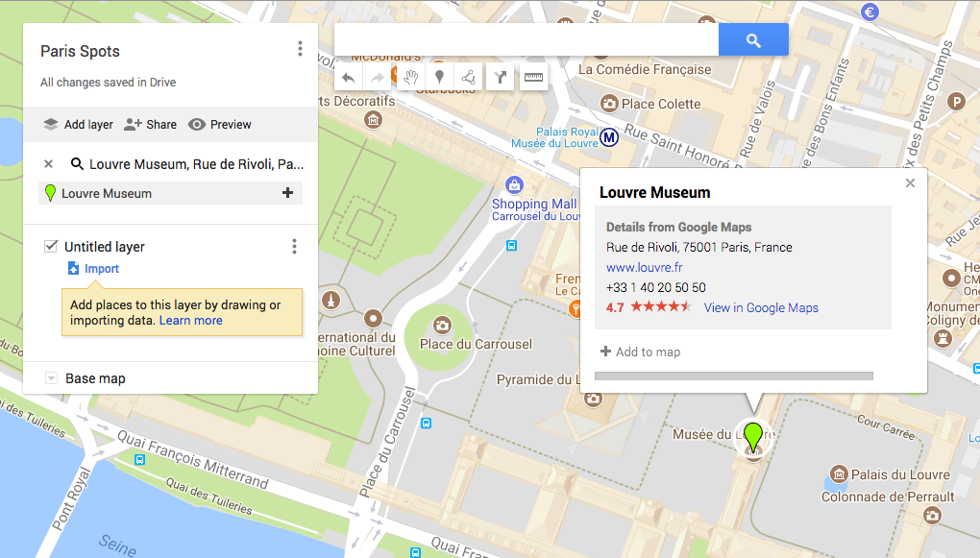Click the Paris Spots map title
The image size is (980, 558).
point(80,51)
